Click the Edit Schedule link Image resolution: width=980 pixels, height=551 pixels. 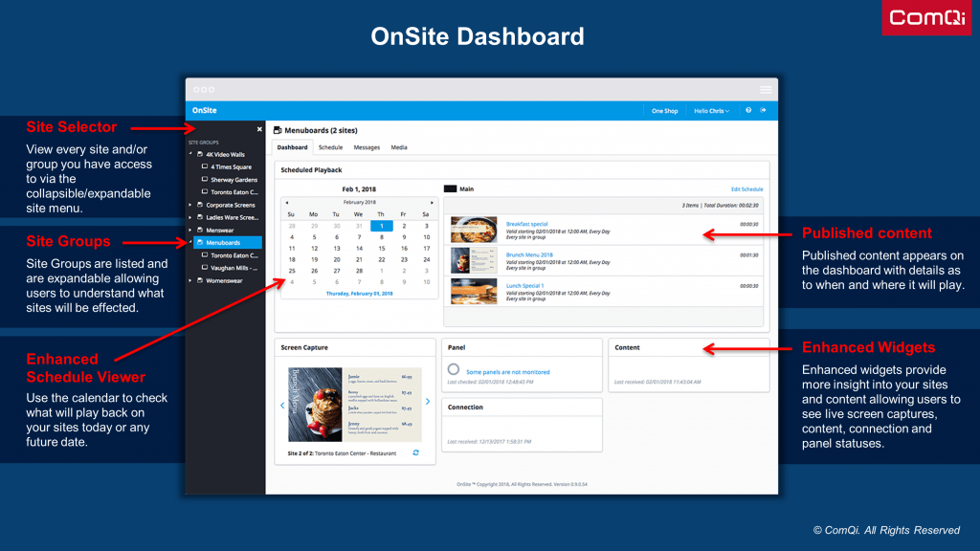tap(747, 188)
